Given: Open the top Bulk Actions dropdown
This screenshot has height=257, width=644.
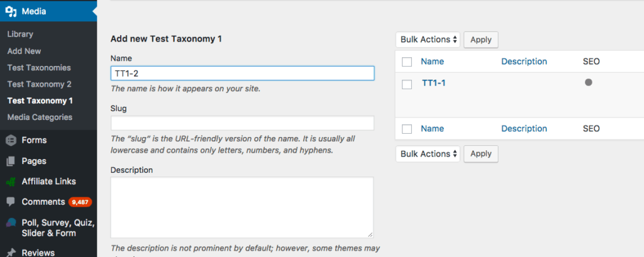Looking at the screenshot, I should tap(428, 40).
